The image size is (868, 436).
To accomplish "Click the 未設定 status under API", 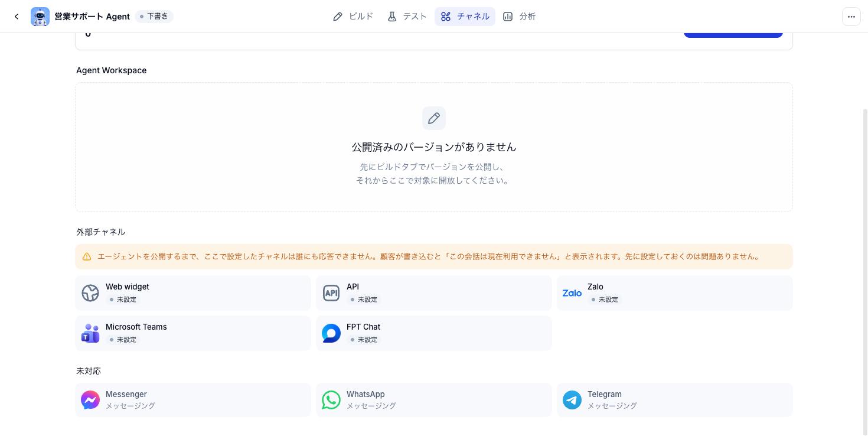I will click(364, 300).
